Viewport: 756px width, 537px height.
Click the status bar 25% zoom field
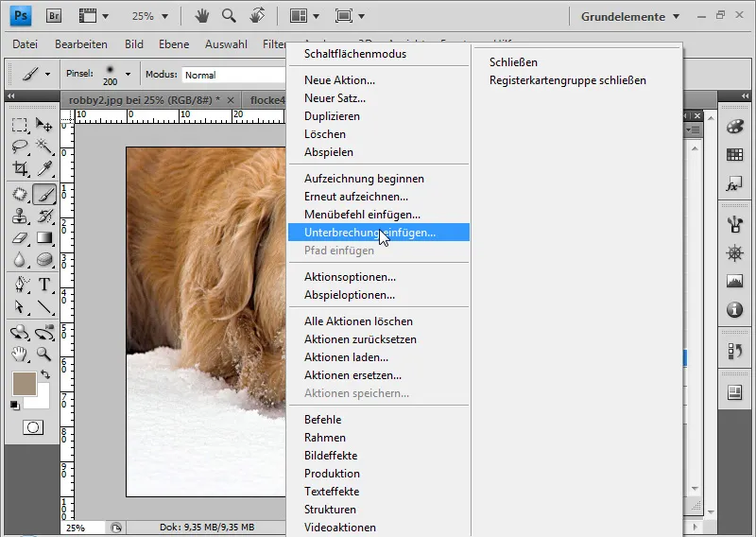[x=82, y=528]
